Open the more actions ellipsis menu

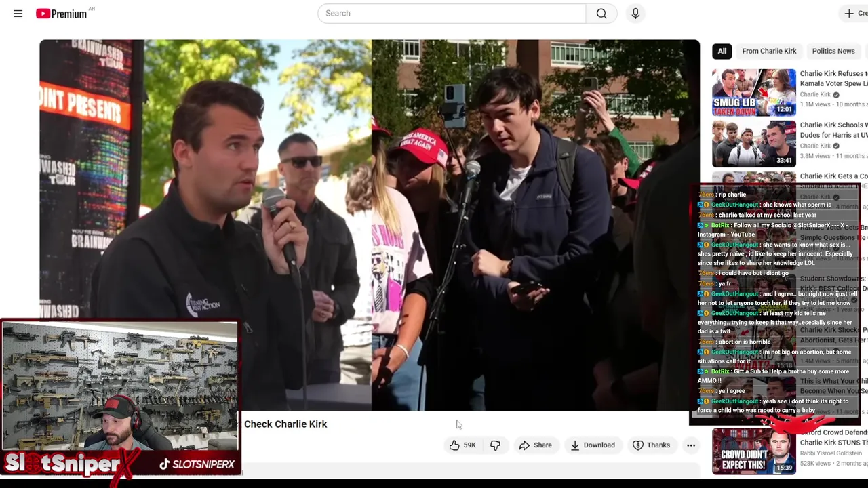pos(691,445)
